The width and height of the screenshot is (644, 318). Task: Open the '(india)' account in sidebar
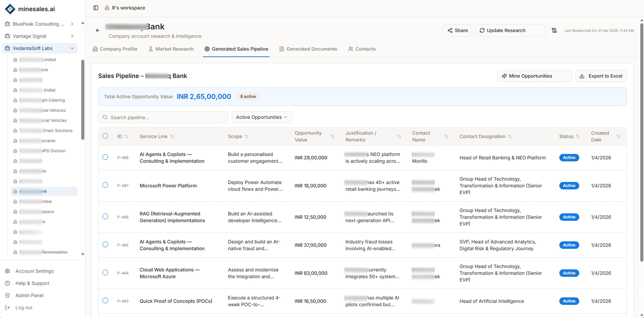pyautogui.click(x=44, y=90)
